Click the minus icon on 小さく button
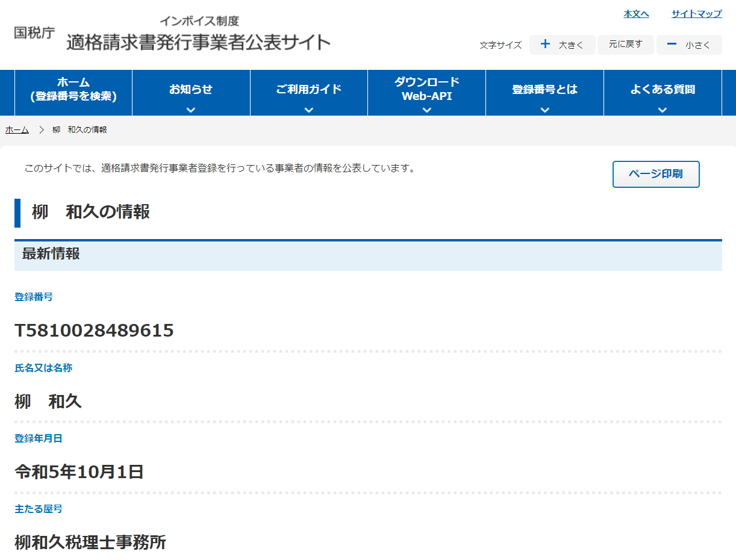The image size is (736, 560). click(x=672, y=44)
